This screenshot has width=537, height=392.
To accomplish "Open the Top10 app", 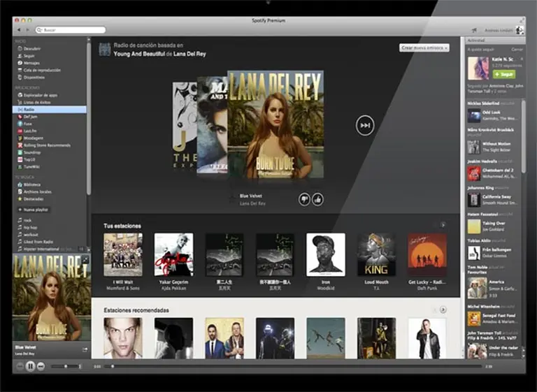I will pyautogui.click(x=29, y=159).
